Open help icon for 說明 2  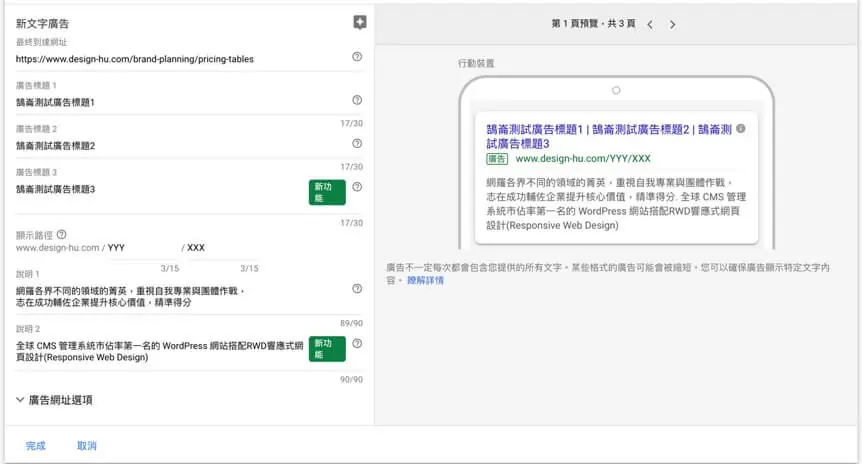[x=357, y=344]
